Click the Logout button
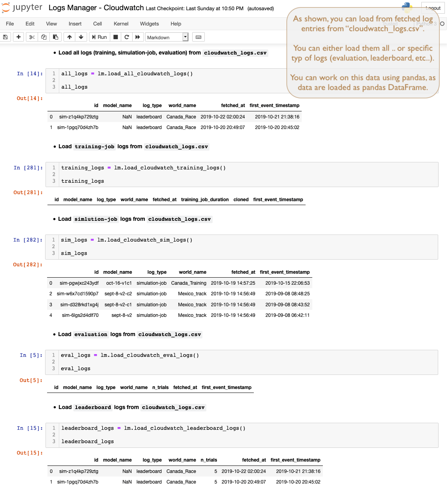 pyautogui.click(x=433, y=8)
